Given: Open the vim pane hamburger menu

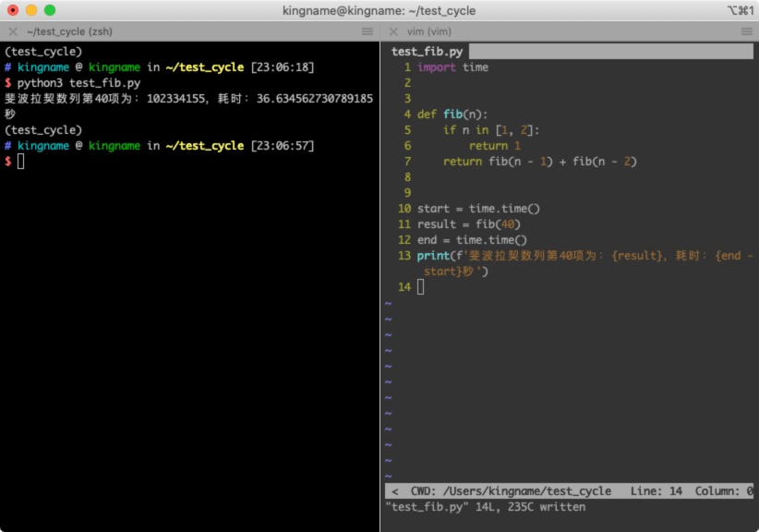Looking at the screenshot, I should pyautogui.click(x=747, y=32).
